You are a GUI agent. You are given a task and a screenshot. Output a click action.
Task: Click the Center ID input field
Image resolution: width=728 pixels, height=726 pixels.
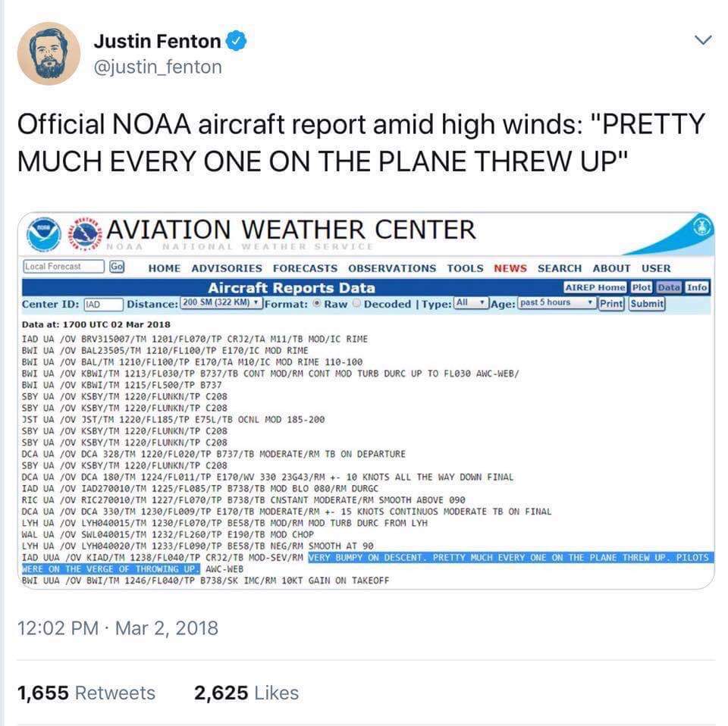(x=103, y=305)
